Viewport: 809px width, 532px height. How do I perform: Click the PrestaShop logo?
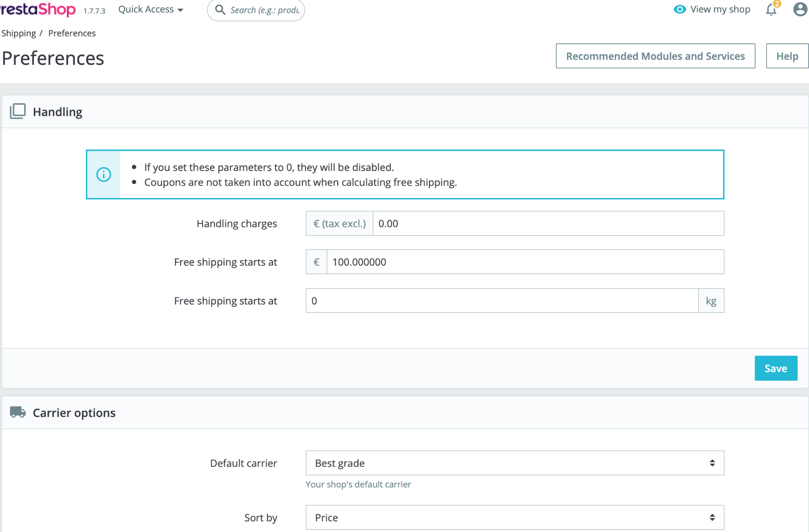coord(38,9)
